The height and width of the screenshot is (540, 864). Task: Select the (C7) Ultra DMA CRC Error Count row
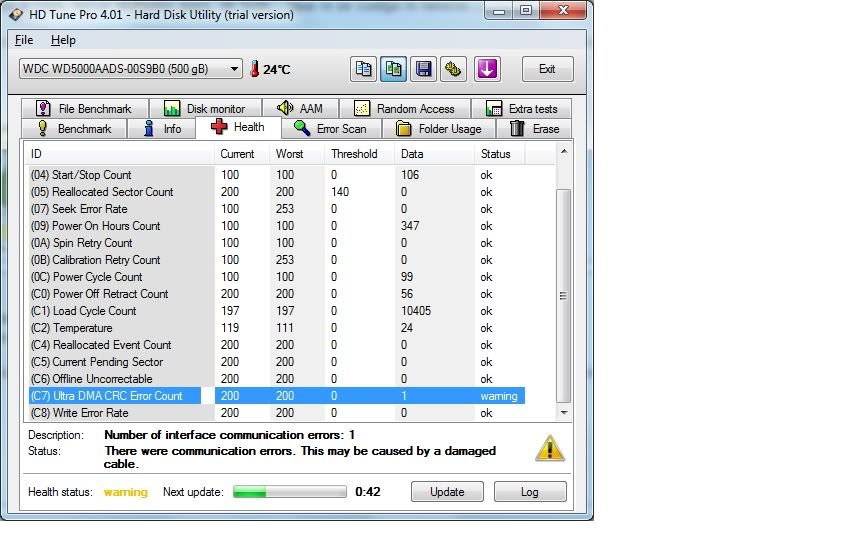tap(276, 396)
